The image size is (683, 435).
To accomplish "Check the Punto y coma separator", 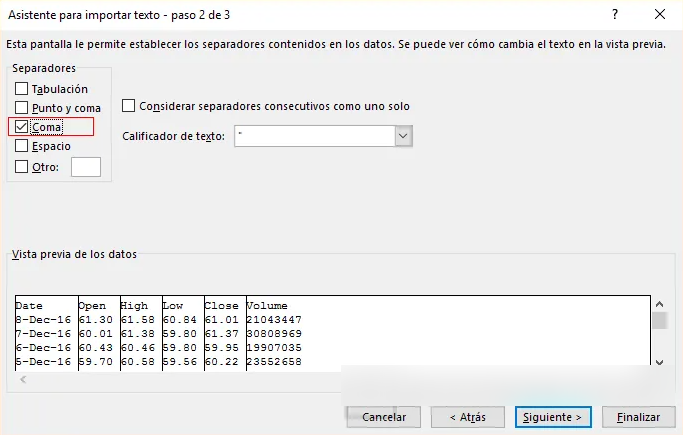I will pyautogui.click(x=22, y=108).
